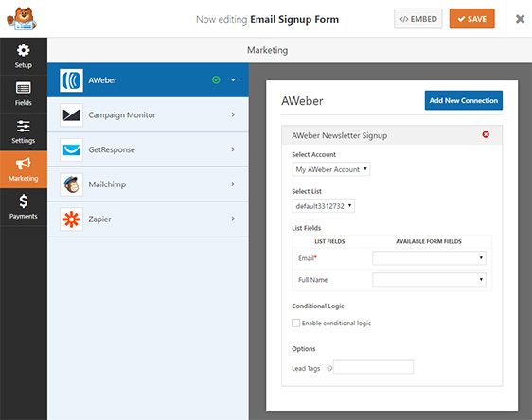Screen dimensions: 532x420
Task: Click the Conditional Logic heading
Action: click(x=317, y=306)
